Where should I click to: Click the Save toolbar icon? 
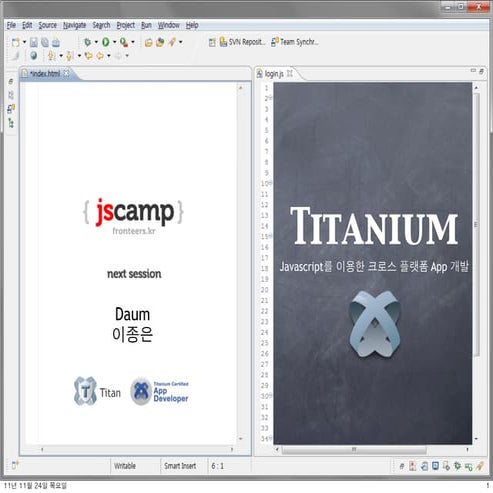tap(34, 42)
